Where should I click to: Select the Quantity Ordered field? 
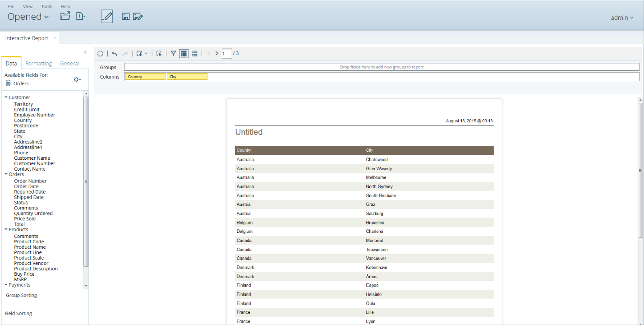33,214
